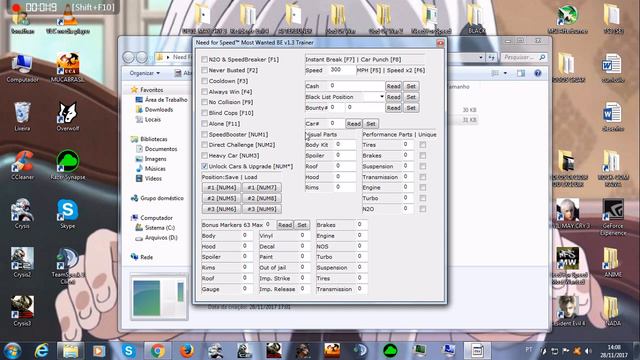This screenshot has width=640, height=360.
Task: Open Downloads in Explorer sidebar
Action: [154, 109]
